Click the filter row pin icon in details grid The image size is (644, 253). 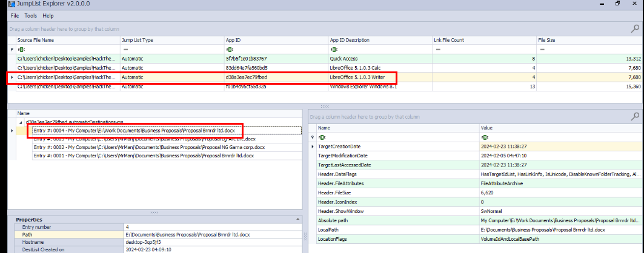(313, 137)
